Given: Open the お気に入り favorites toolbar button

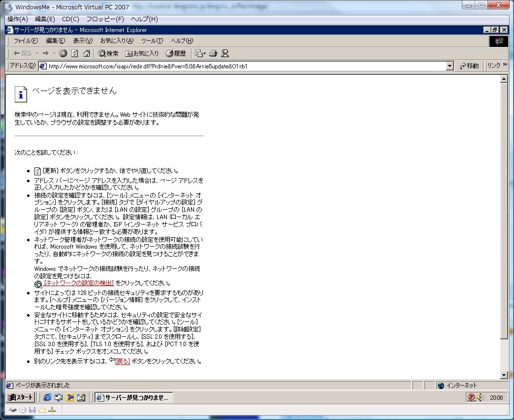Looking at the screenshot, I should click(142, 54).
